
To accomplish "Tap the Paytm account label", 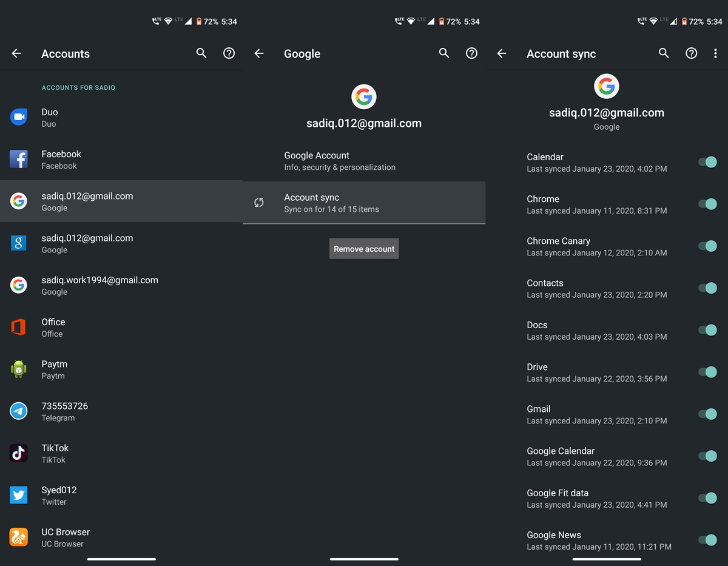I will (x=55, y=364).
